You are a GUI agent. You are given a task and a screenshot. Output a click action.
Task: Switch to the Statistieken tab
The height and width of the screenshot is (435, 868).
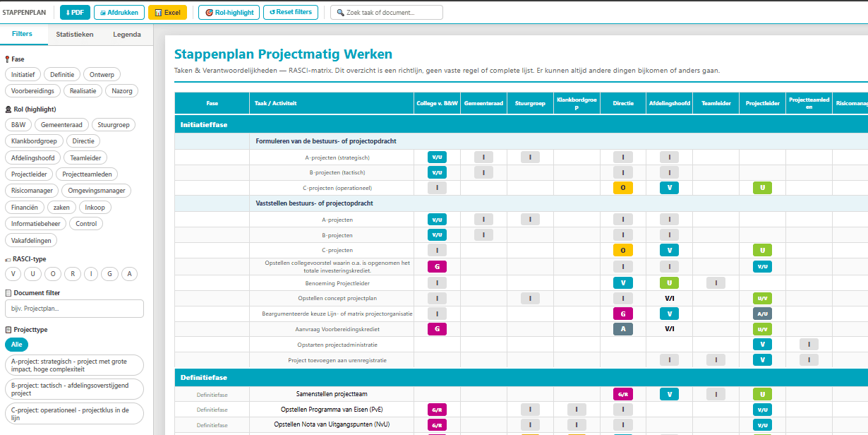pyautogui.click(x=75, y=34)
